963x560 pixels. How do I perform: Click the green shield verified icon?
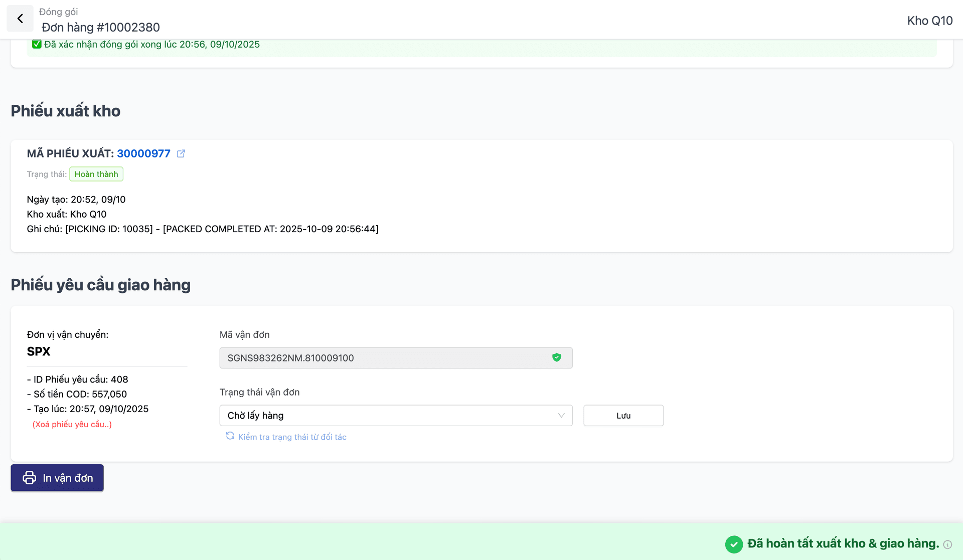point(557,357)
